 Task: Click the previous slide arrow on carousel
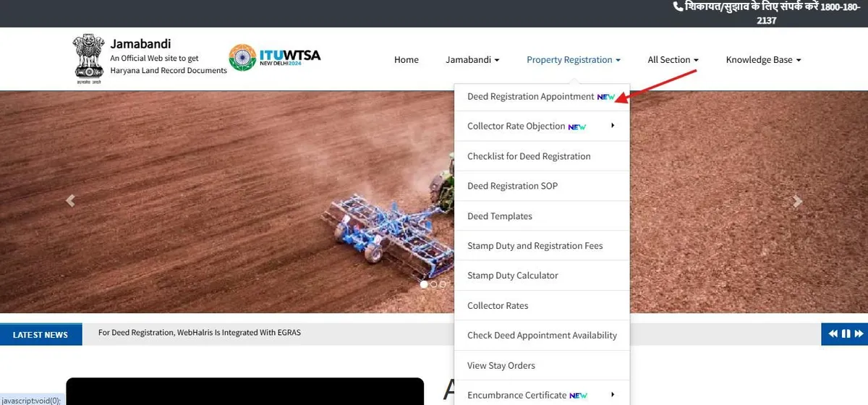(70, 201)
